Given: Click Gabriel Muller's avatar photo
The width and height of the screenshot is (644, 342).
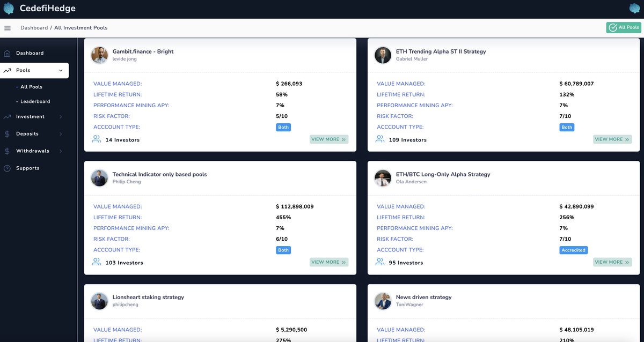Looking at the screenshot, I should (x=383, y=55).
